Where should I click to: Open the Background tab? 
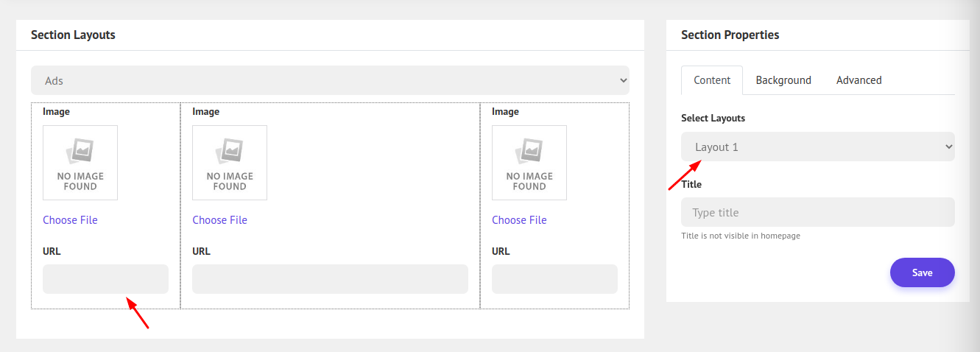tap(783, 80)
